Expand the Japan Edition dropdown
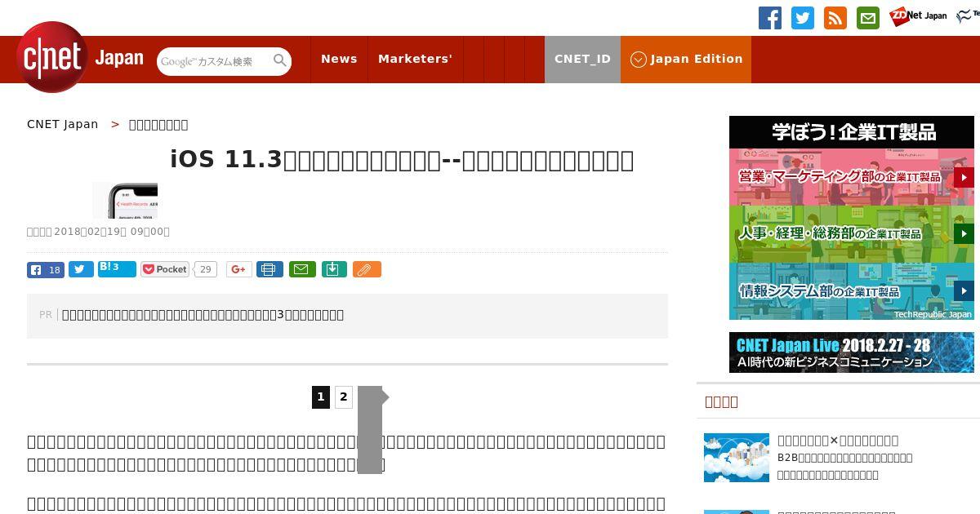This screenshot has width=980, height=514. coord(686,59)
